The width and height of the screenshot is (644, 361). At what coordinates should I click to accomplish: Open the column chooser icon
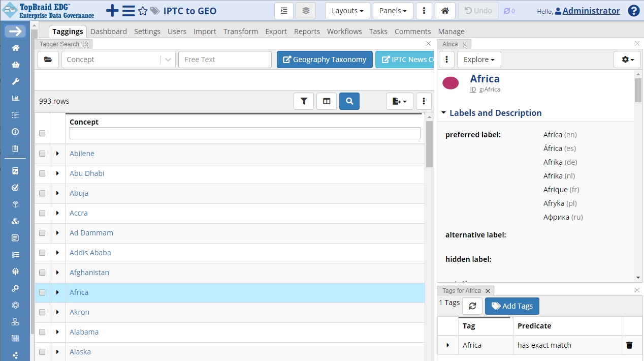[327, 101]
